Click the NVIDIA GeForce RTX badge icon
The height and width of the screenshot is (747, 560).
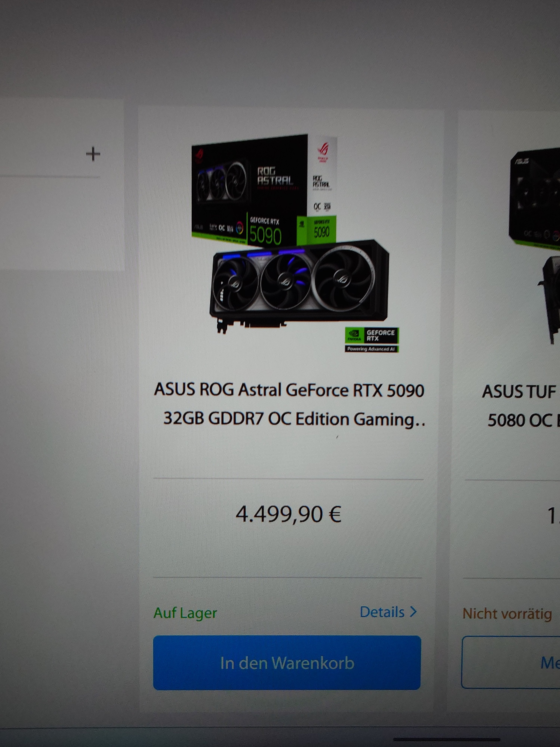372,340
